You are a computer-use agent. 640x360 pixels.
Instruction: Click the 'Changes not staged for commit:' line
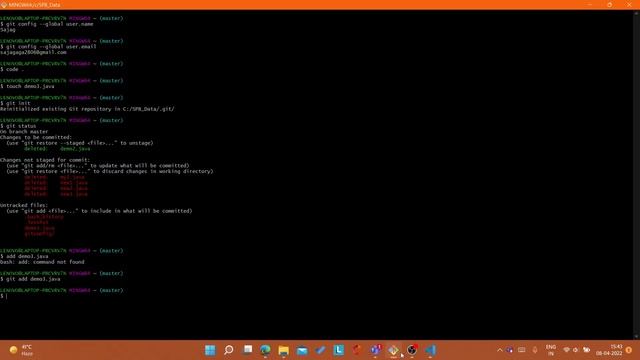pos(45,160)
